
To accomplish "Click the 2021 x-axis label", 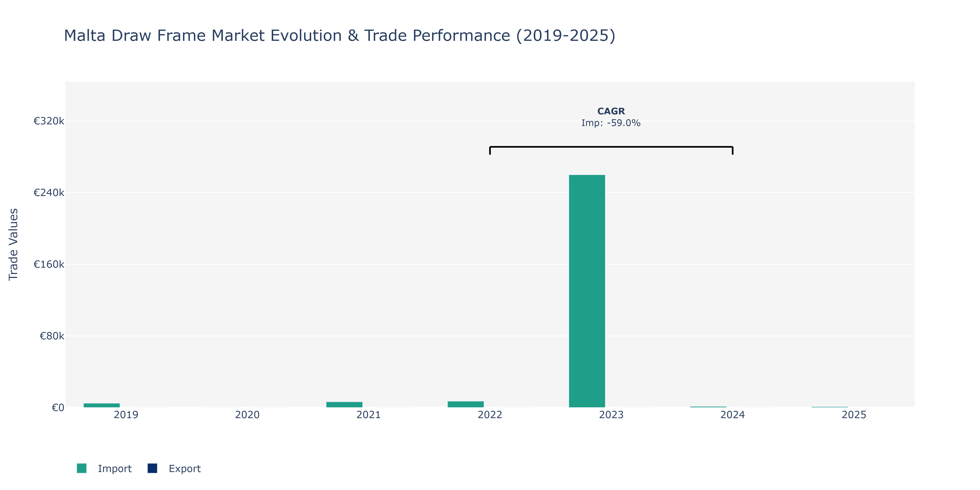I will 369,415.
